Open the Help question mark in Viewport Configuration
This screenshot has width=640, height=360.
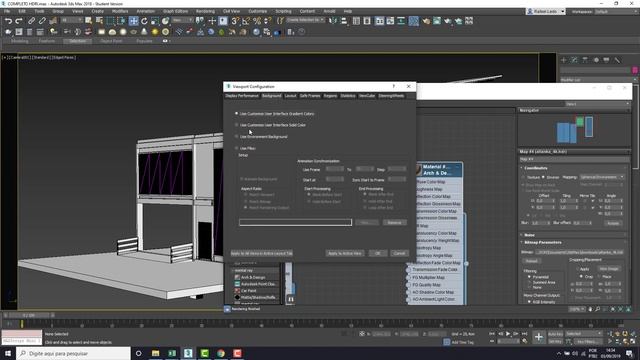click(x=393, y=87)
